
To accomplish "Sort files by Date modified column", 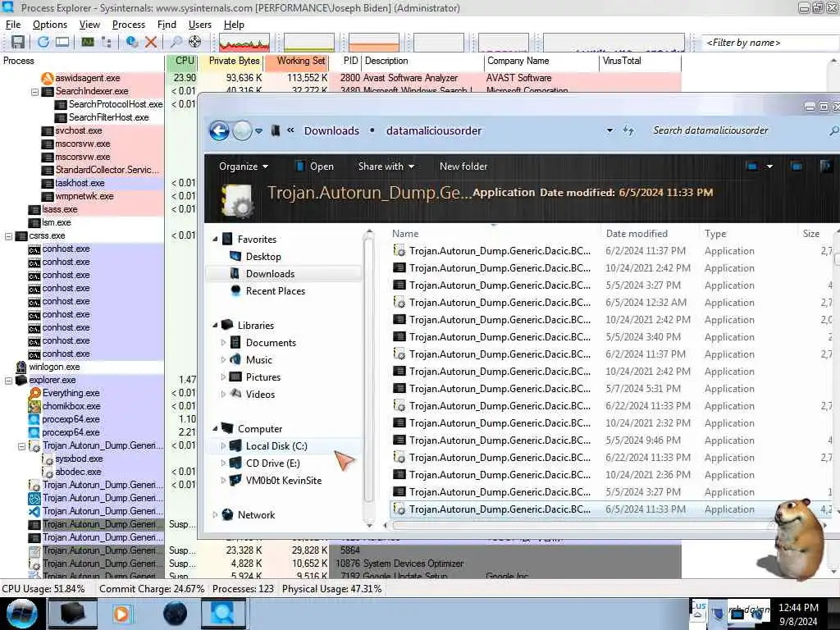I will (637, 234).
